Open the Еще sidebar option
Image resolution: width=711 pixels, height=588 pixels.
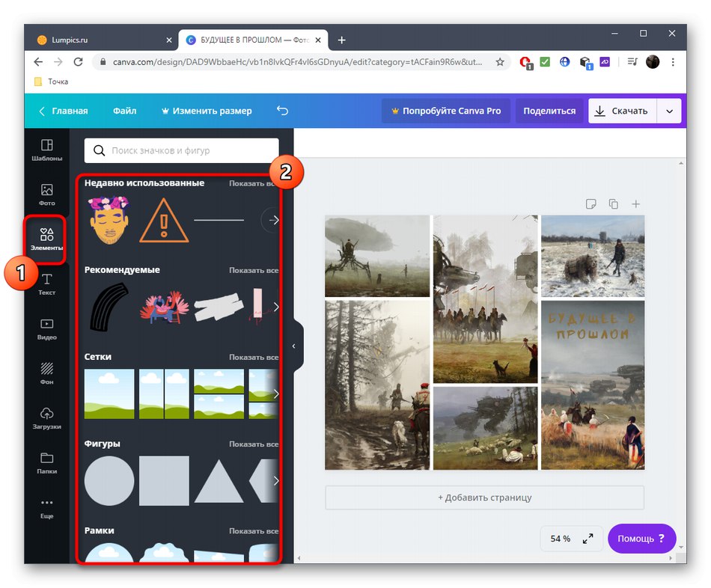pyautogui.click(x=46, y=508)
